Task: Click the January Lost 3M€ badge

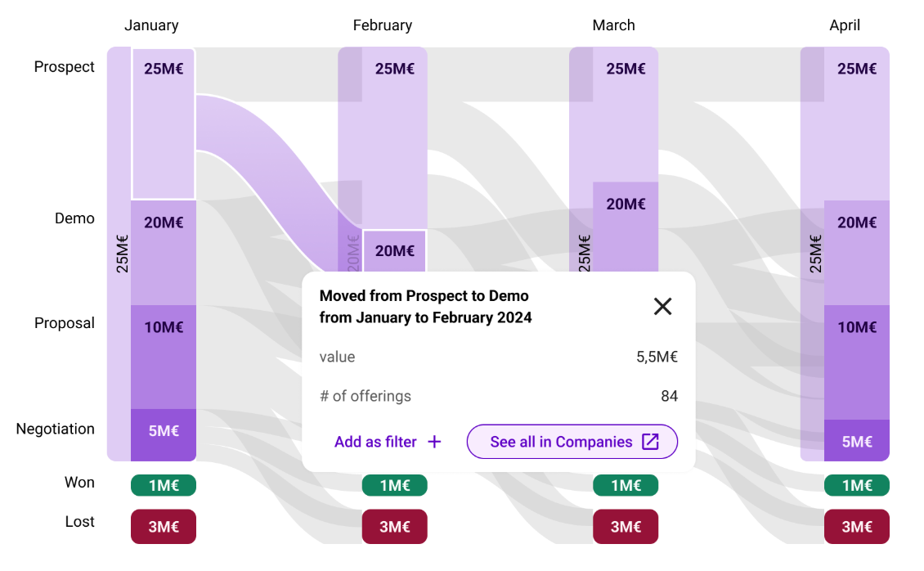Action: pyautogui.click(x=164, y=527)
